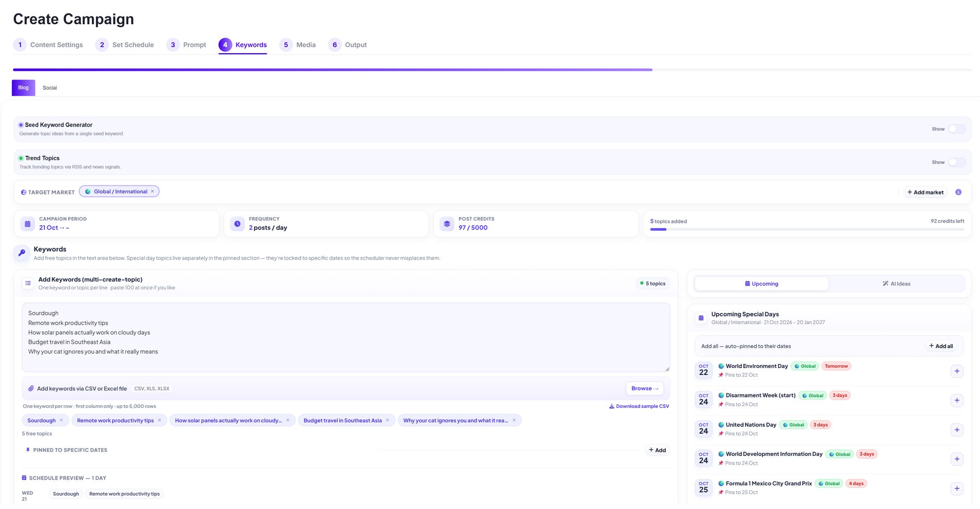Select the Blog tab

point(23,88)
